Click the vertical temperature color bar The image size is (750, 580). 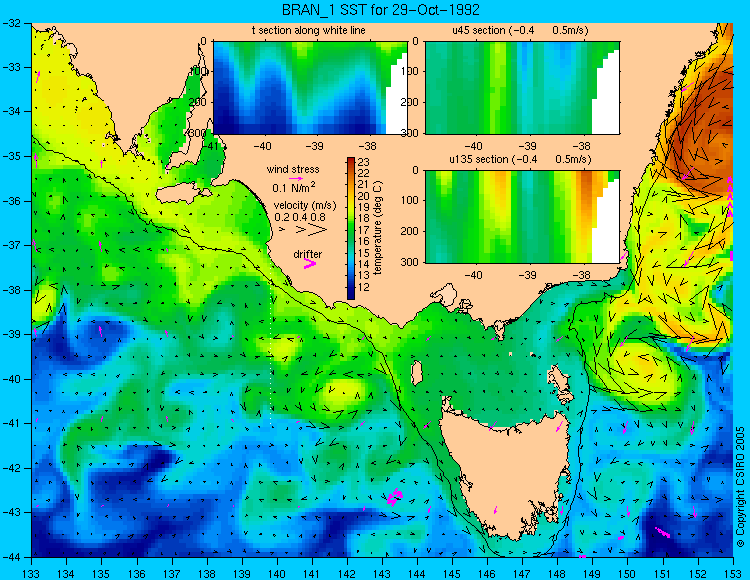click(351, 229)
